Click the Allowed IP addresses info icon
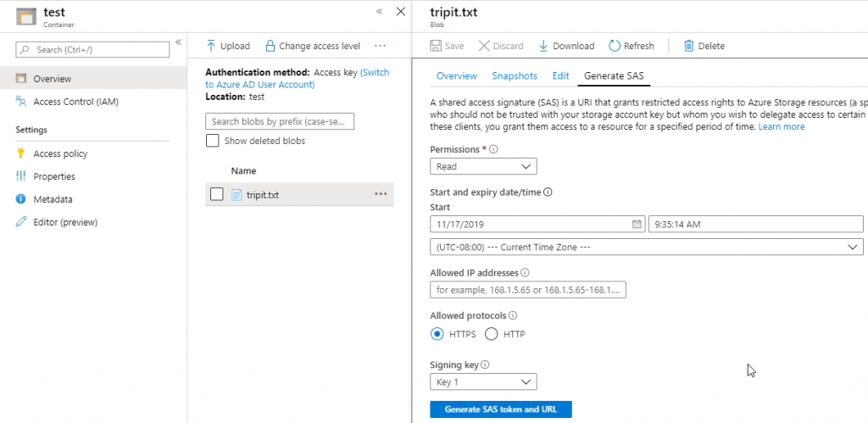Viewport: 868px width, 423px height. click(525, 273)
